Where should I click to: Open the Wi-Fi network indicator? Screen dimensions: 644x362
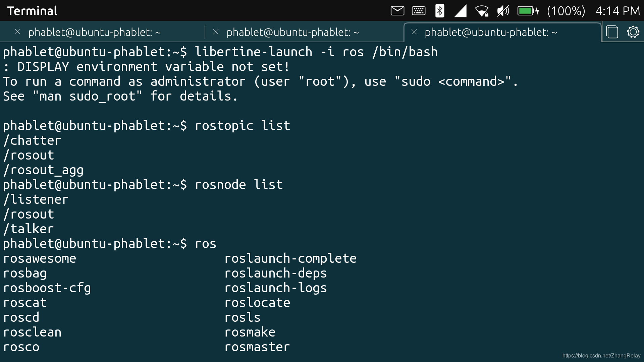point(482,11)
